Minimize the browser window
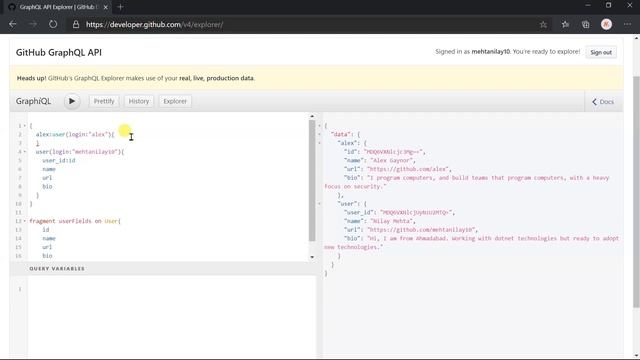The width and height of the screenshot is (640, 360). click(588, 5)
